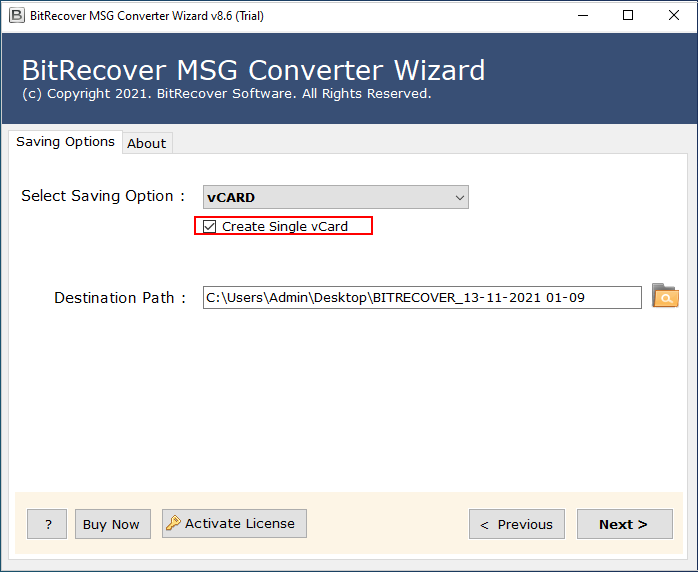Screen dimensions: 698x572
Task: Open the Select Saving Option dropdown
Action: [336, 197]
